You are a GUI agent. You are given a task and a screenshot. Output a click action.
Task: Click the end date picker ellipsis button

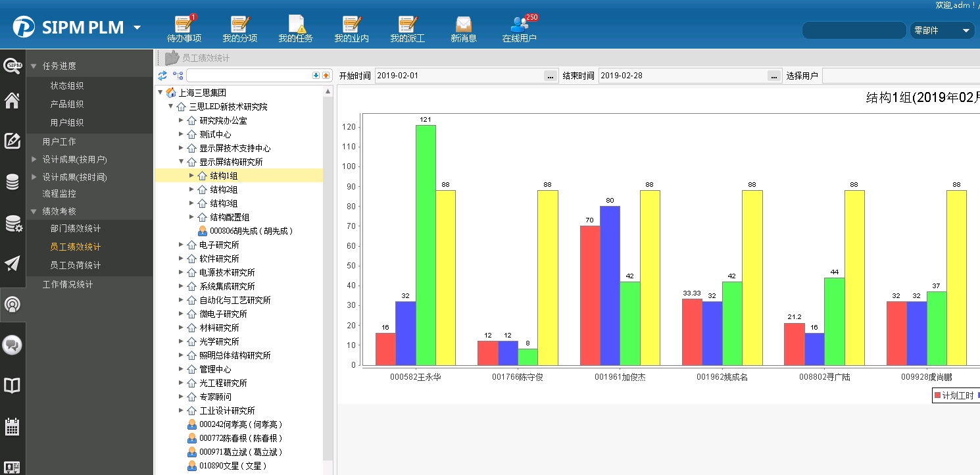click(773, 76)
